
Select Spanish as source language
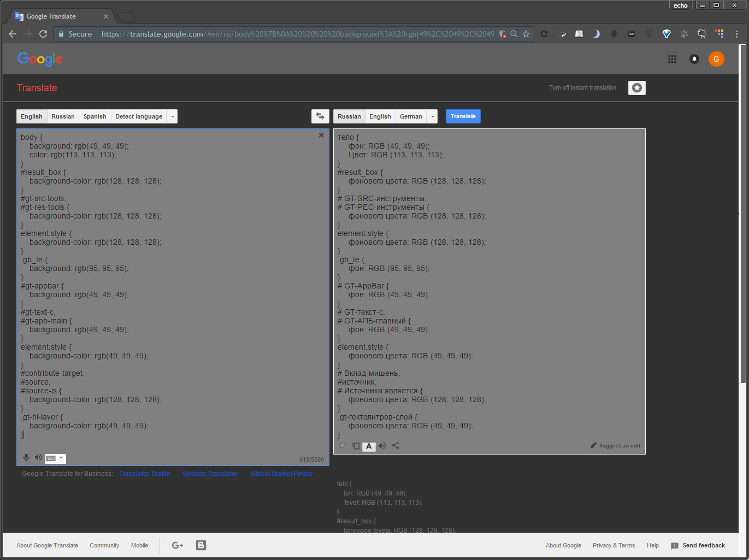tap(95, 116)
